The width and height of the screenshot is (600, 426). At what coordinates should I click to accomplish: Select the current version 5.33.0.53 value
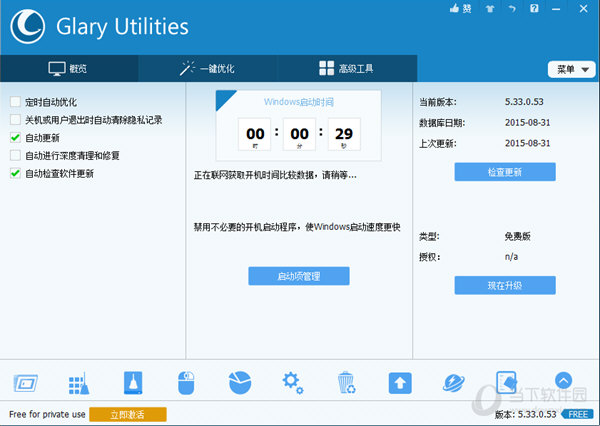coord(524,101)
